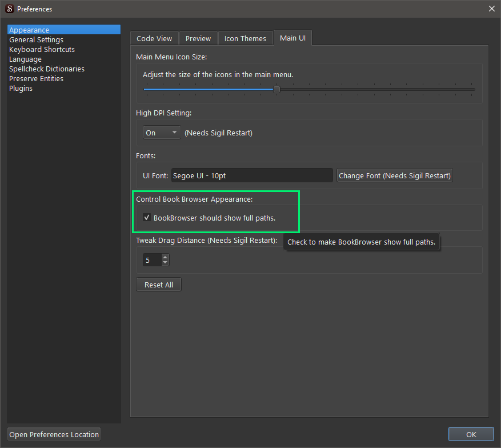The width and height of the screenshot is (501, 448).
Task: Click 'Tweak Drag Distance (Needs Sigil Restart):' label
Action: pyautogui.click(x=207, y=241)
